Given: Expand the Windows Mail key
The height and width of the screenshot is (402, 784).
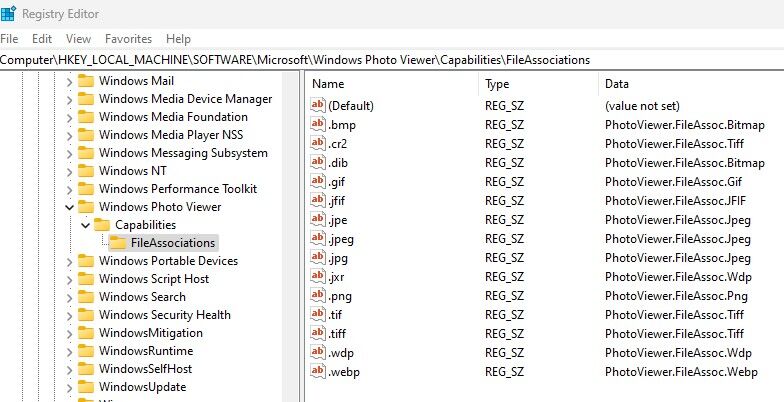Looking at the screenshot, I should [69, 82].
